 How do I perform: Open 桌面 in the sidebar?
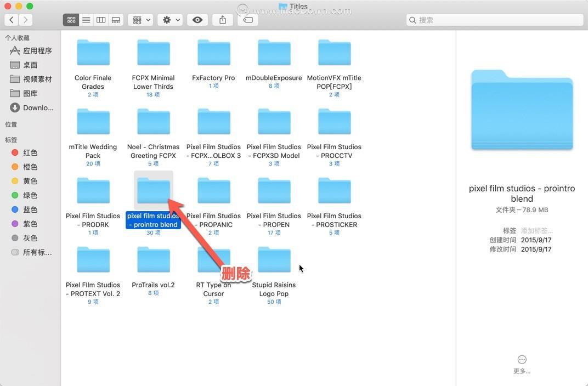click(x=24, y=65)
